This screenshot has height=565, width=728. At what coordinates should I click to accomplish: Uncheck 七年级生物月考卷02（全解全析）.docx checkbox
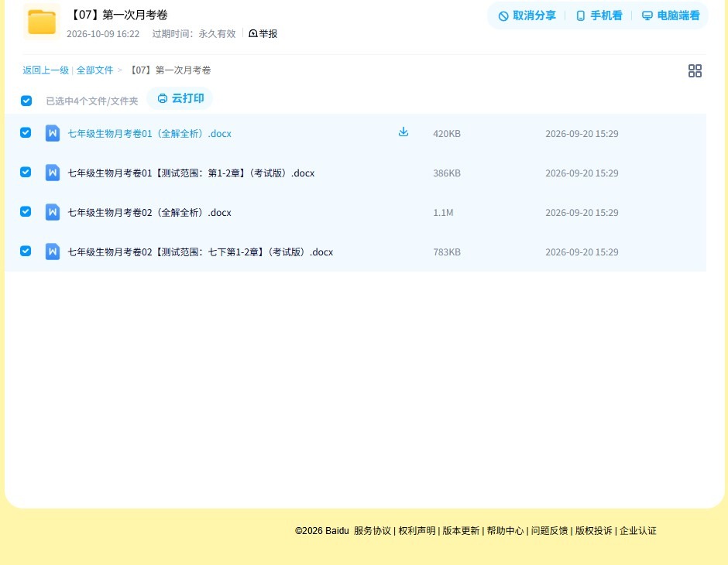point(26,211)
